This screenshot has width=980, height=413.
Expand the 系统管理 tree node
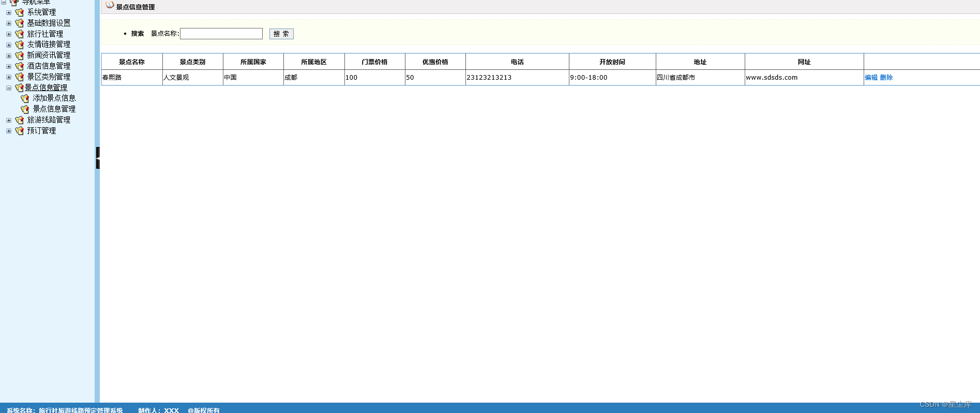[9, 12]
